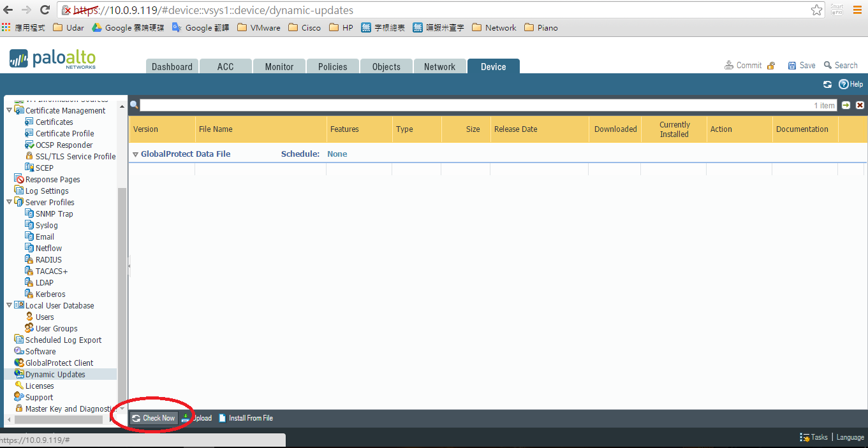
Task: Open Language in the status bar
Action: [850, 437]
